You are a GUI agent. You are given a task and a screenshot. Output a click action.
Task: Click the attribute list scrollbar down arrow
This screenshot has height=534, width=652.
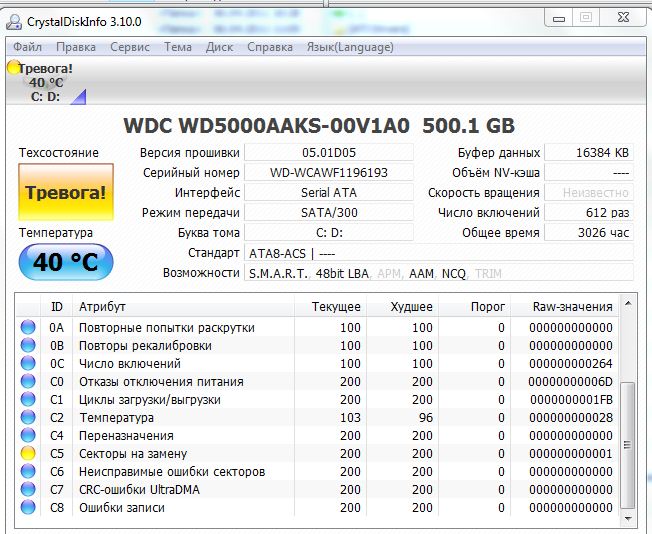tap(628, 519)
